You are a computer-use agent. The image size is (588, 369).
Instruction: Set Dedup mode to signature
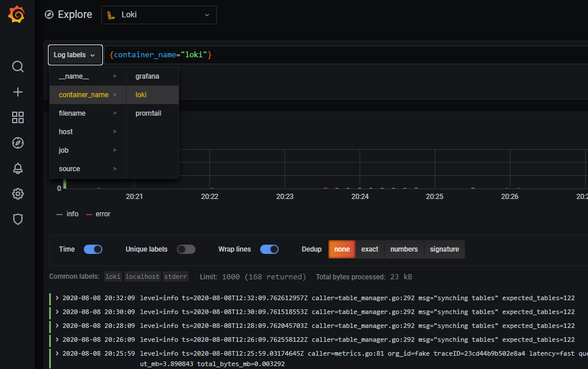tap(445, 249)
